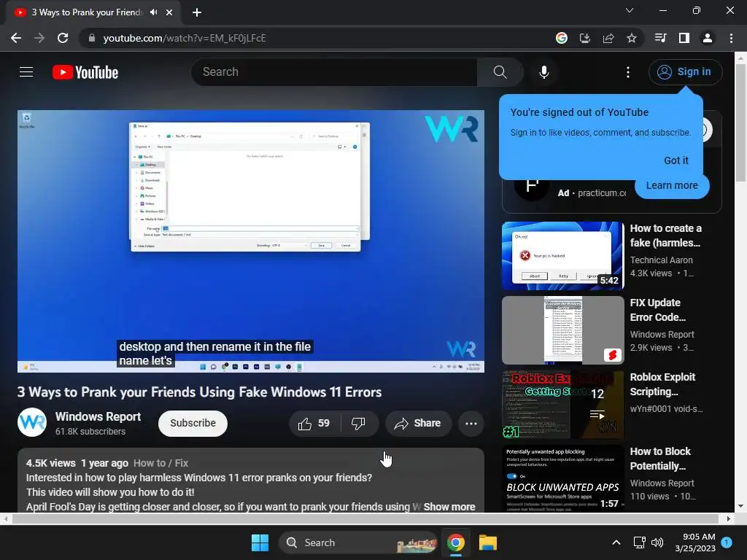Open the Google icon in address bar
The height and width of the screenshot is (560, 747).
click(562, 38)
